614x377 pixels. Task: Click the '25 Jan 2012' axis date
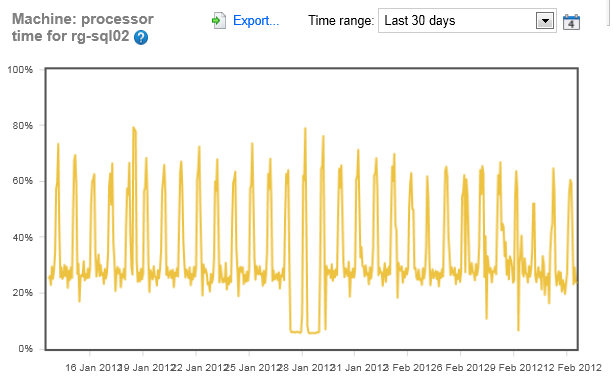click(253, 368)
